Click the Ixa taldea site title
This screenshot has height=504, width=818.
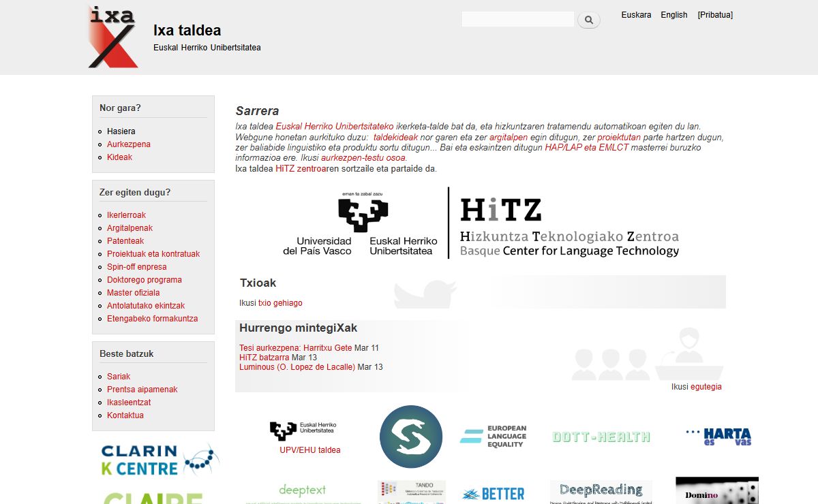click(x=187, y=31)
